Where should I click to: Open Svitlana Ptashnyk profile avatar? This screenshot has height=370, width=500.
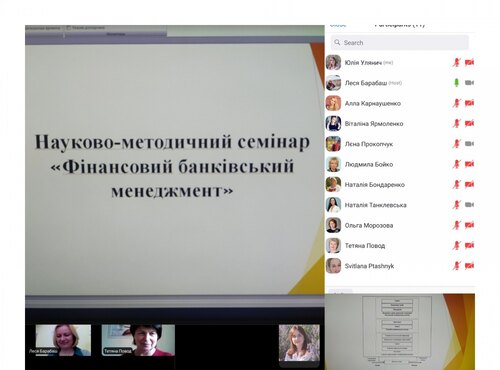pos(333,266)
